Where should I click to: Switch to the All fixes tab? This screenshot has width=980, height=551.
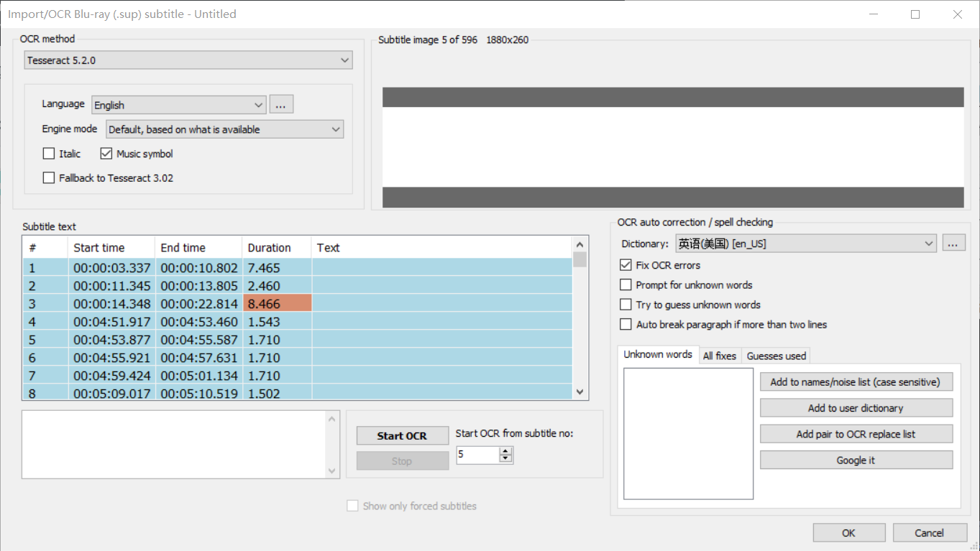coord(720,355)
